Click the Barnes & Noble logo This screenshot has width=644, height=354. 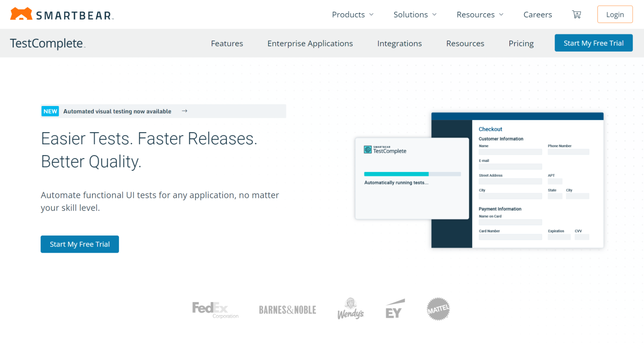click(x=287, y=310)
